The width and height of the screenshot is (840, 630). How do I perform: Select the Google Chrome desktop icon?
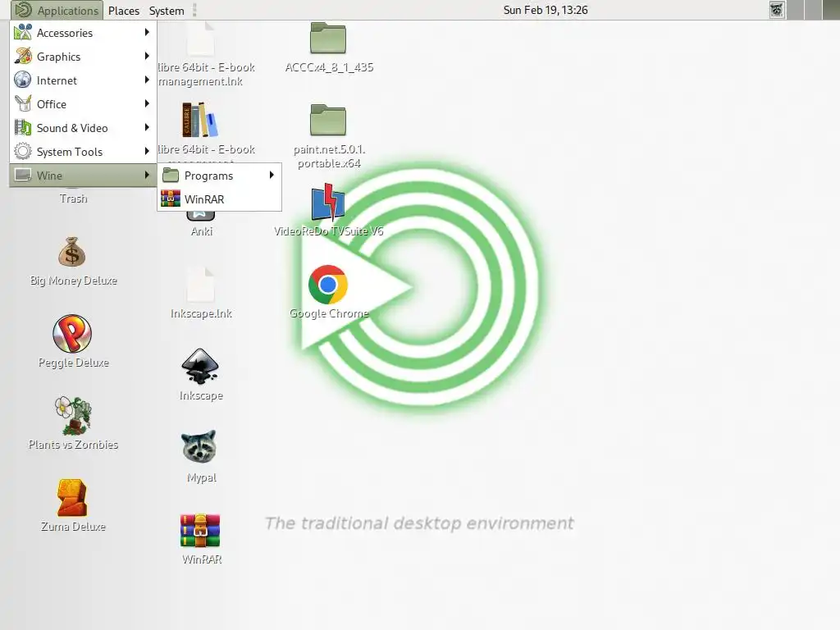(328, 285)
